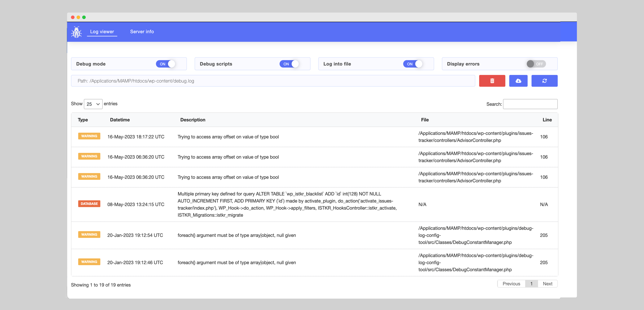
Task: Sort by the File column header
Action: pos(425,120)
